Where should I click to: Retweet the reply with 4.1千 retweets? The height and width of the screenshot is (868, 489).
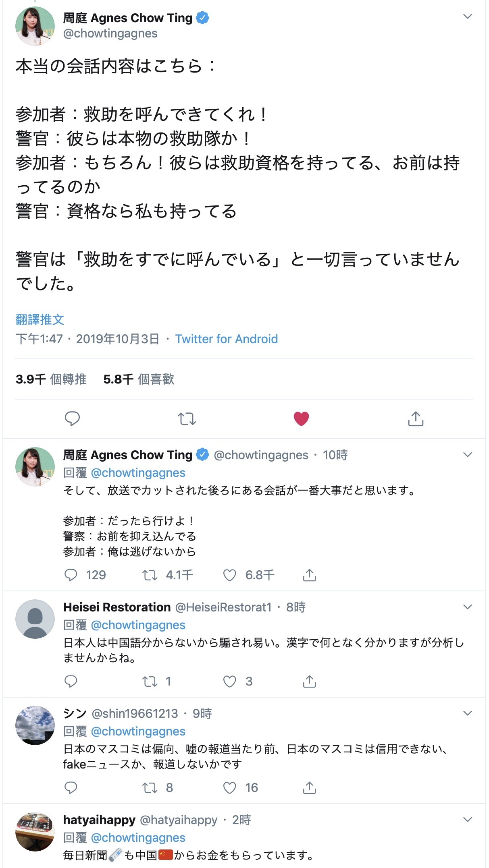(x=150, y=575)
